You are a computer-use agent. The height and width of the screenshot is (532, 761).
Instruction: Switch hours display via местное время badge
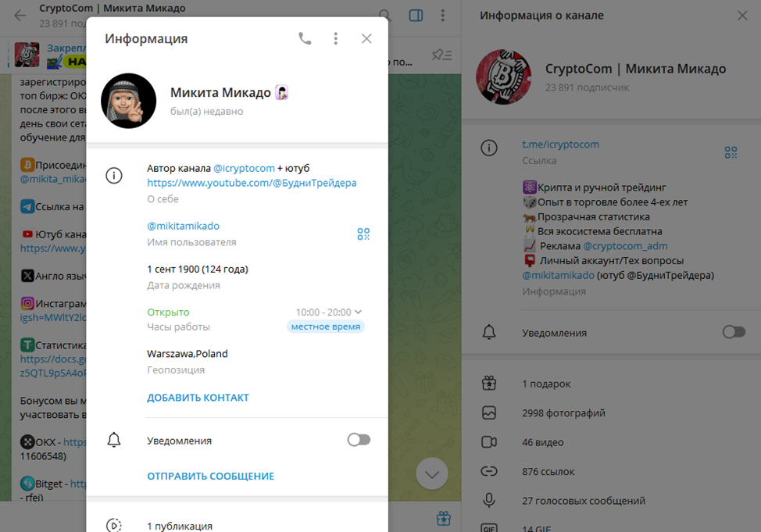(x=326, y=327)
